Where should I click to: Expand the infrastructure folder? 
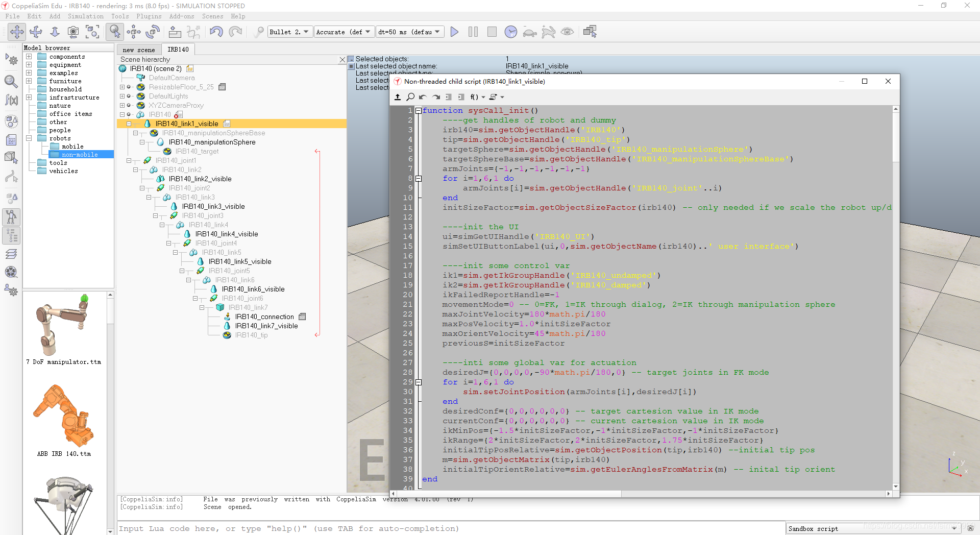click(x=29, y=98)
